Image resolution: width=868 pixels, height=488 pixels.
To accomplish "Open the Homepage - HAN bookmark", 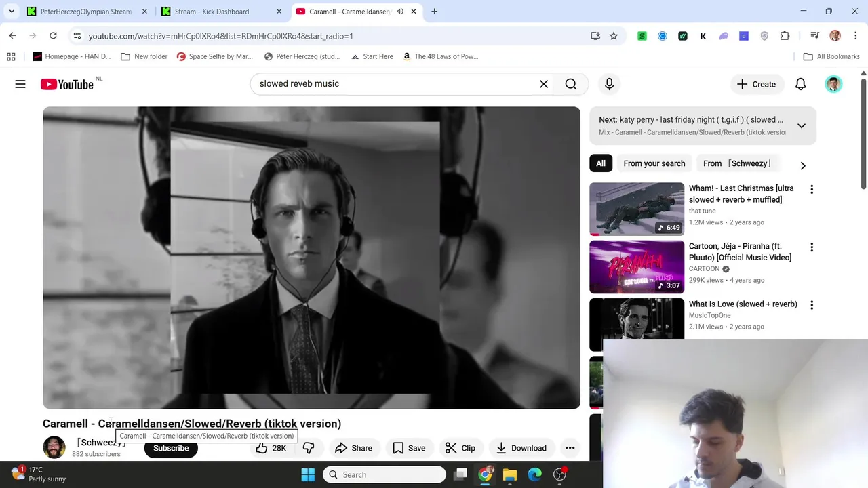I will click(72, 56).
